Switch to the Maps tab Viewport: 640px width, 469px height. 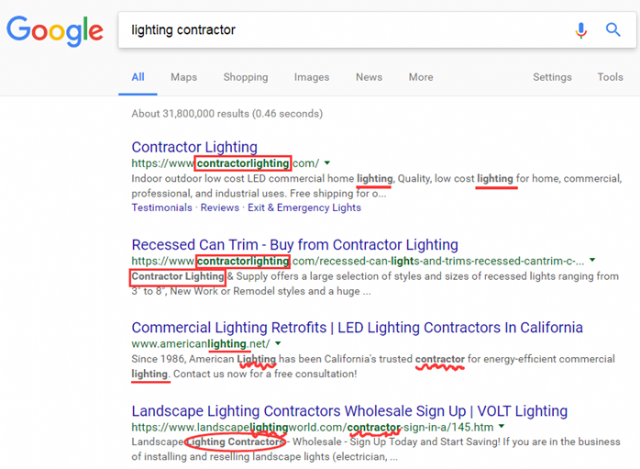click(184, 77)
